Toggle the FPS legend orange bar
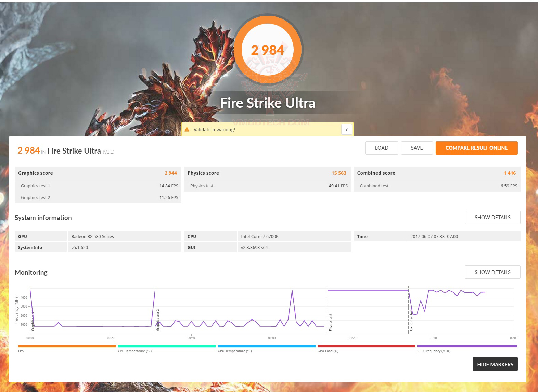The height and width of the screenshot is (392, 538). [x=67, y=347]
